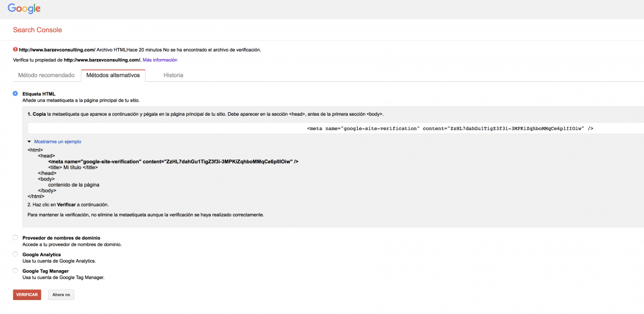Screen dimensions: 644x314
Task: Click the bold meta name example line
Action: coord(173,162)
